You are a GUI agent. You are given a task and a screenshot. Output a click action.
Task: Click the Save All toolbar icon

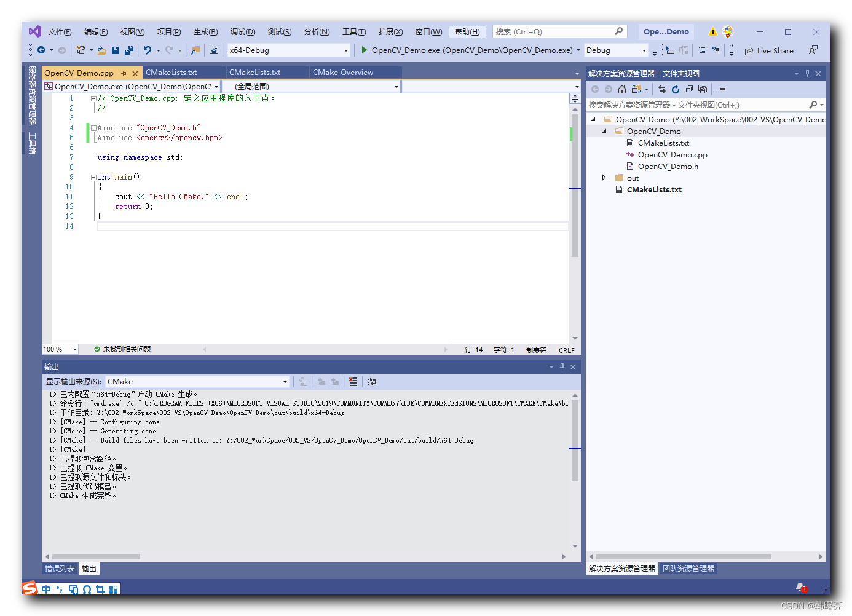click(129, 50)
